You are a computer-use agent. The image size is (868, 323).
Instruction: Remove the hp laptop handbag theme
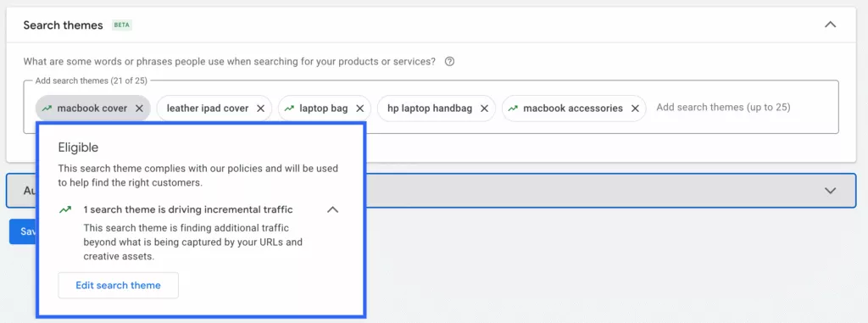484,109
